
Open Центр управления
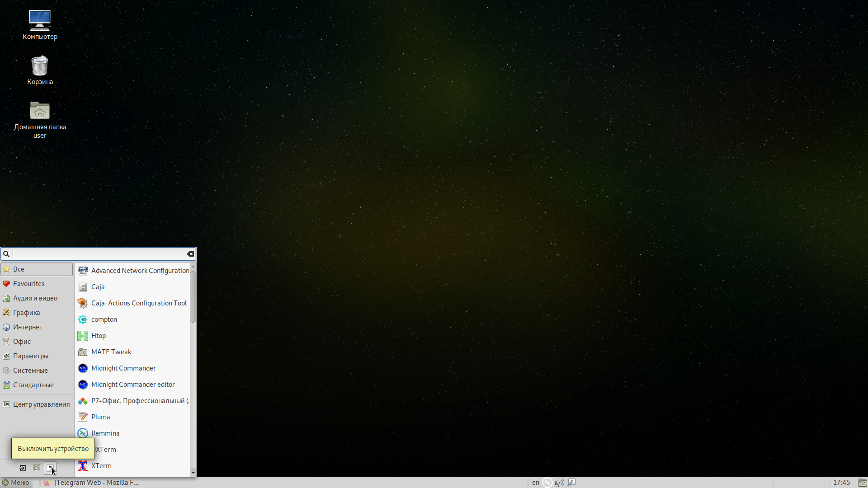point(41,404)
